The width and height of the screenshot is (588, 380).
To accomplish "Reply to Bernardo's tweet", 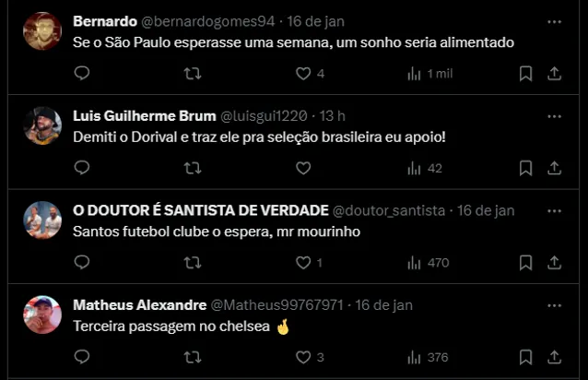I will coord(82,74).
